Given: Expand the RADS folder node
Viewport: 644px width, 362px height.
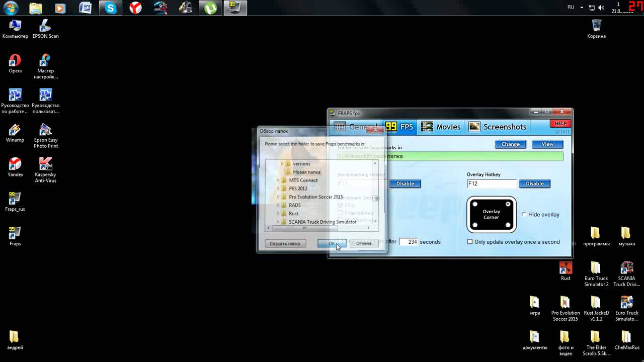Looking at the screenshot, I should 278,205.
